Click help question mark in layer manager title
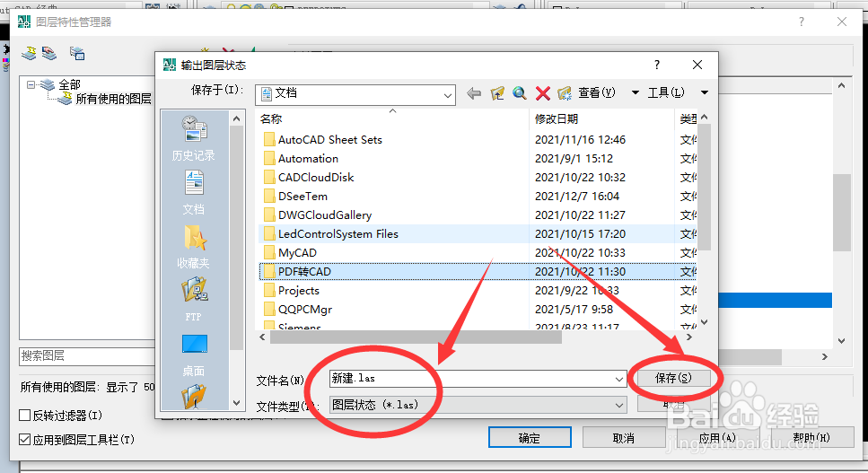The height and width of the screenshot is (473, 868). (x=801, y=22)
